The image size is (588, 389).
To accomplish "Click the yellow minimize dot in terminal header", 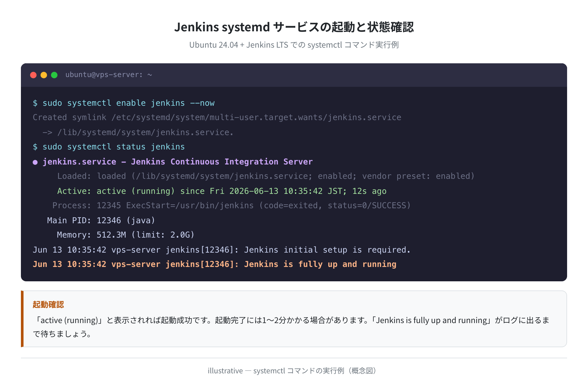I will [44, 75].
